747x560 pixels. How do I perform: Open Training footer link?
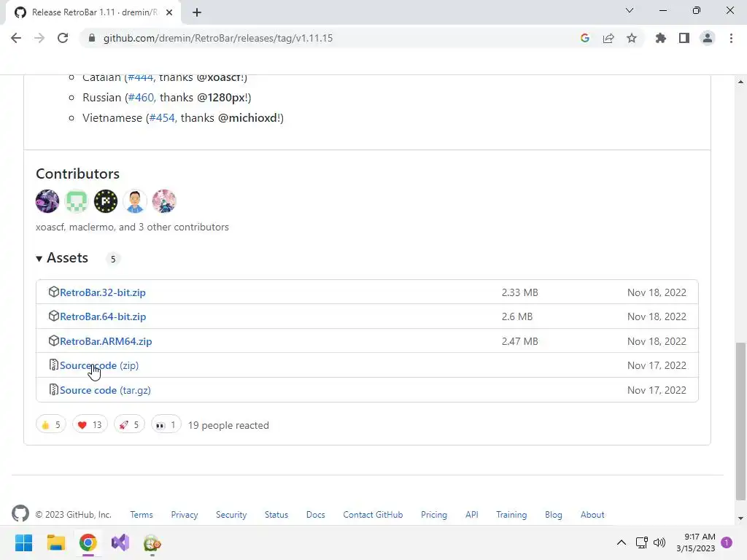pyautogui.click(x=511, y=515)
